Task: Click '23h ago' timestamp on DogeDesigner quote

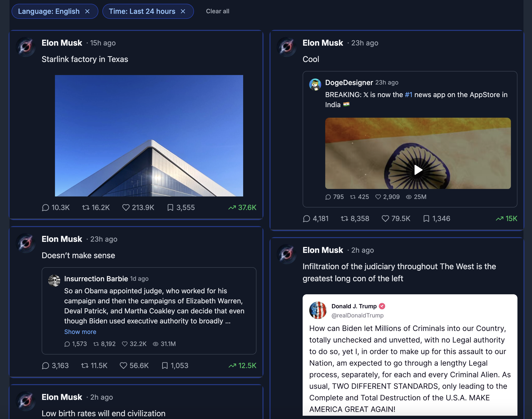Action: [x=387, y=83]
